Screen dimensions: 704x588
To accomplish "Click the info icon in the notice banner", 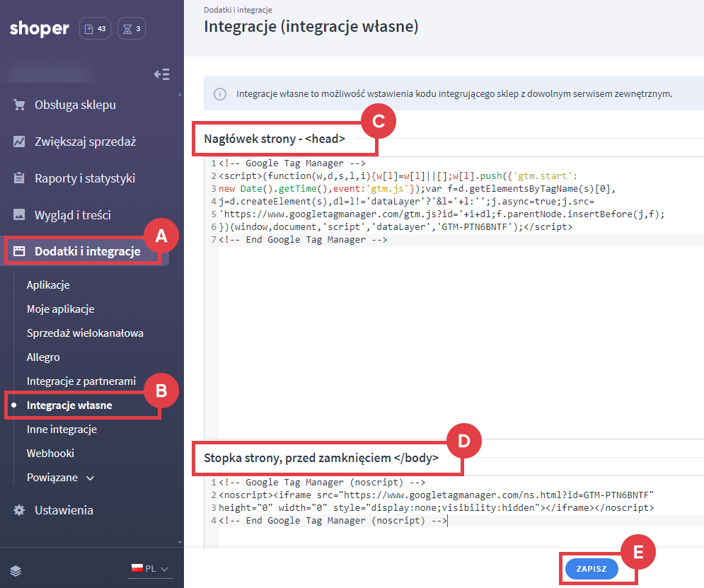I will [x=220, y=94].
